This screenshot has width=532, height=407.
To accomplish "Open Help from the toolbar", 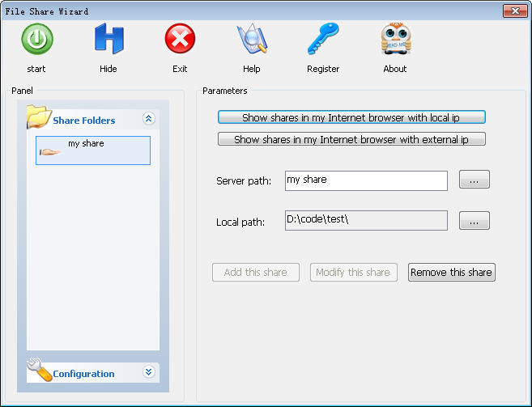I will click(251, 39).
